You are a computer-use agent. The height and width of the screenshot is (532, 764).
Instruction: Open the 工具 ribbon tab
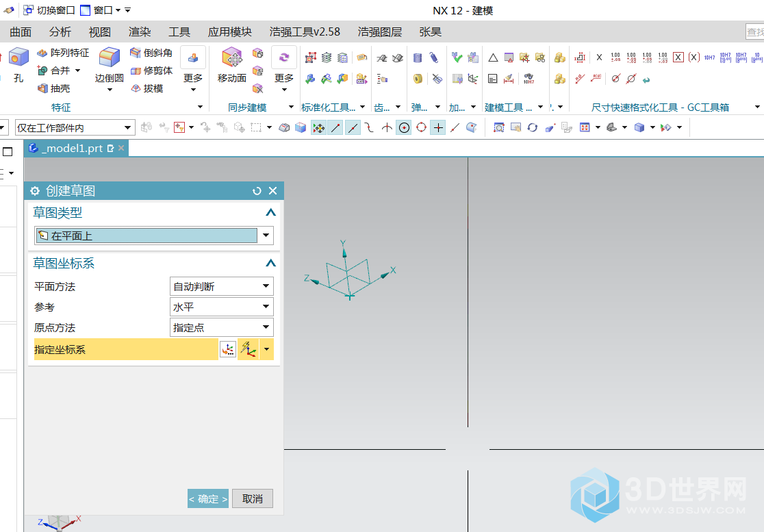click(179, 32)
